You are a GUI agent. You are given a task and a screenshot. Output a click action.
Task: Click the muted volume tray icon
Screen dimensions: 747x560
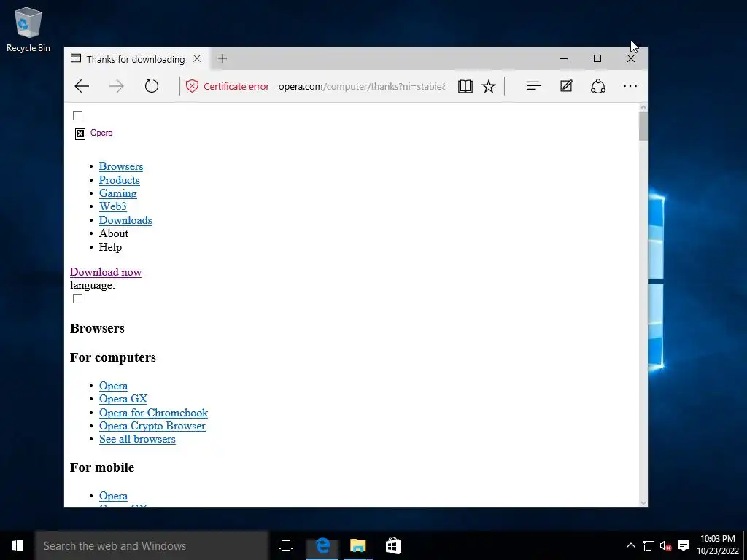[665, 545]
